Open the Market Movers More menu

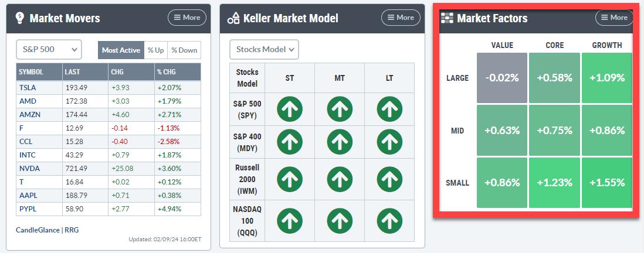tap(187, 18)
